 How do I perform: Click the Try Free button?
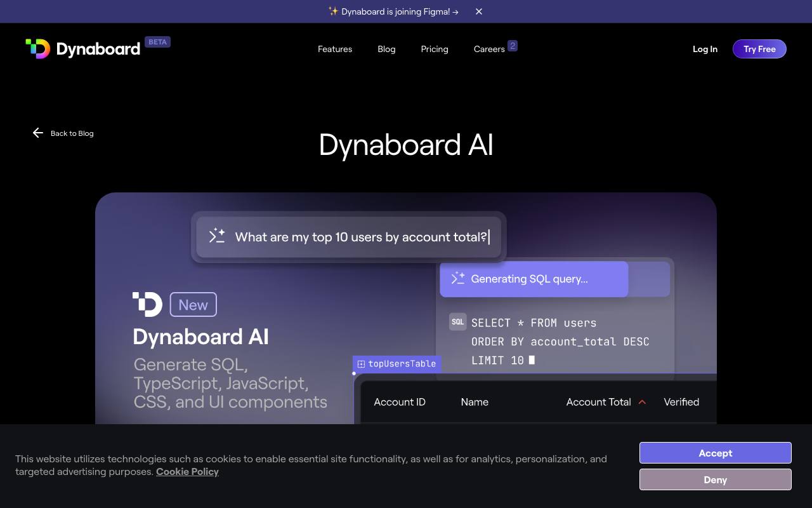coord(759,49)
